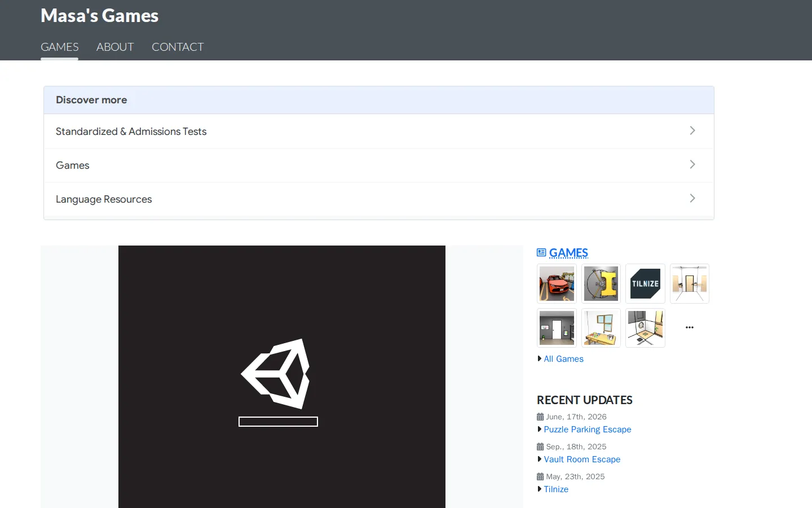812x508 pixels.
Task: Open the gray room with white door thumbnail
Action: [557, 328]
